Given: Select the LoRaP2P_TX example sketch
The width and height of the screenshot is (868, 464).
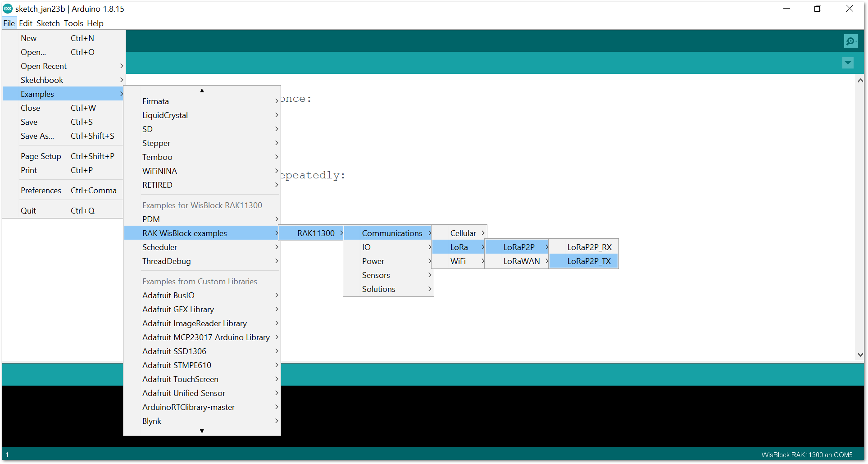Looking at the screenshot, I should tap(589, 261).
